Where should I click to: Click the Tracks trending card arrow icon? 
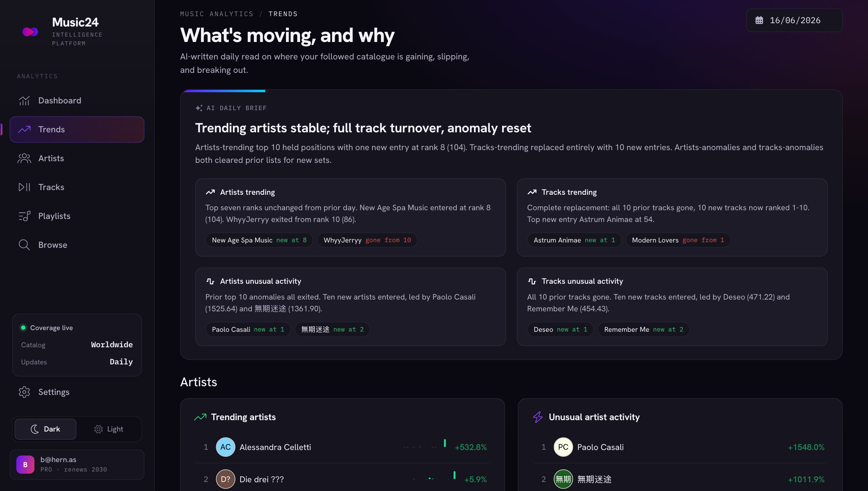click(x=532, y=192)
